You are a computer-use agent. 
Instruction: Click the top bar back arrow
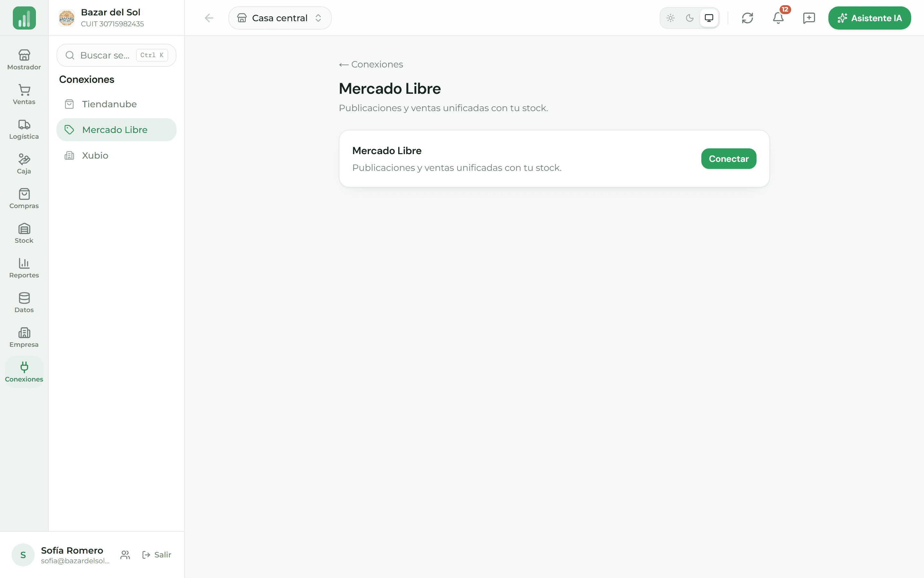pyautogui.click(x=209, y=18)
